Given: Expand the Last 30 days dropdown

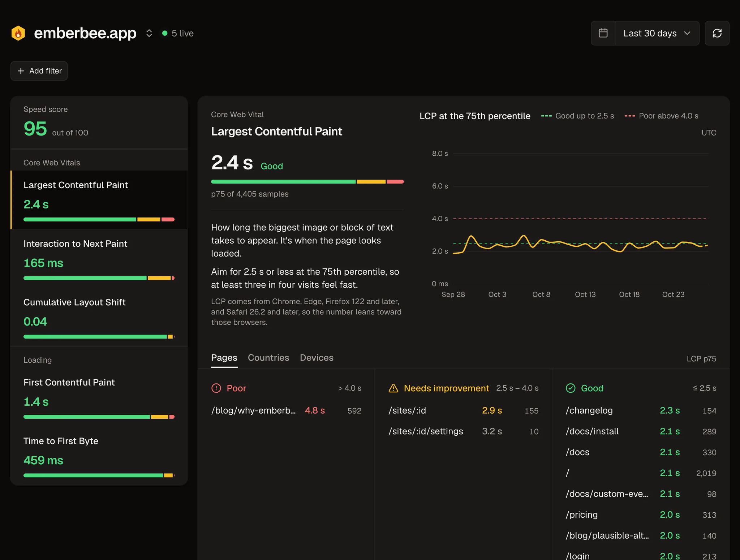Looking at the screenshot, I should tap(657, 33).
